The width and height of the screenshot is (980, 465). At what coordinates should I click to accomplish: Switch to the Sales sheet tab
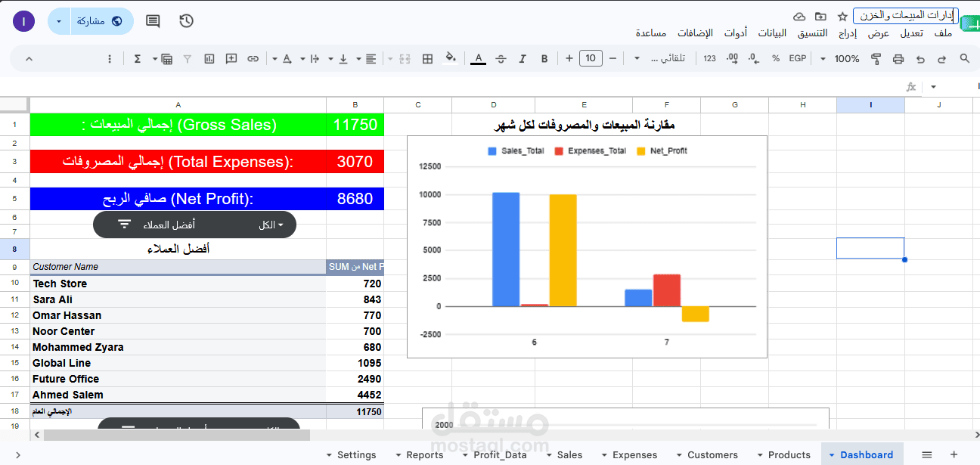click(x=569, y=455)
